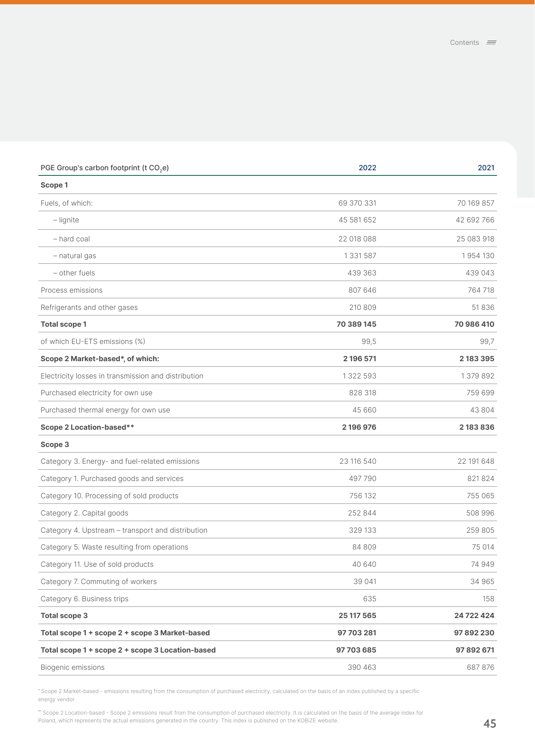The image size is (535, 756).
Task: Click the Biogenic emissions label
Action: point(72,667)
